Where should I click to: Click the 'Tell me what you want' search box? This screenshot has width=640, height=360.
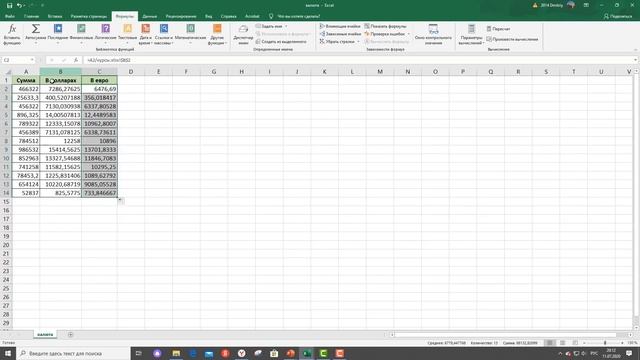298,16
